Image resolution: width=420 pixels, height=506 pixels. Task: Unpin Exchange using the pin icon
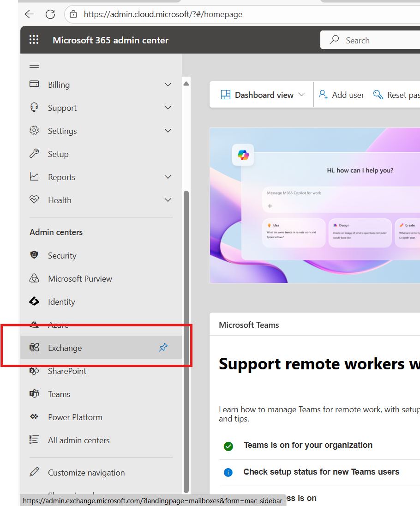tap(163, 348)
